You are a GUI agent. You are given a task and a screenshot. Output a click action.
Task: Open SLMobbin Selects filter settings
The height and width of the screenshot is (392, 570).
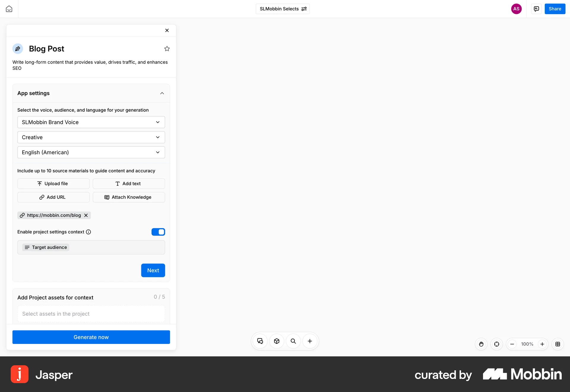pos(304,9)
